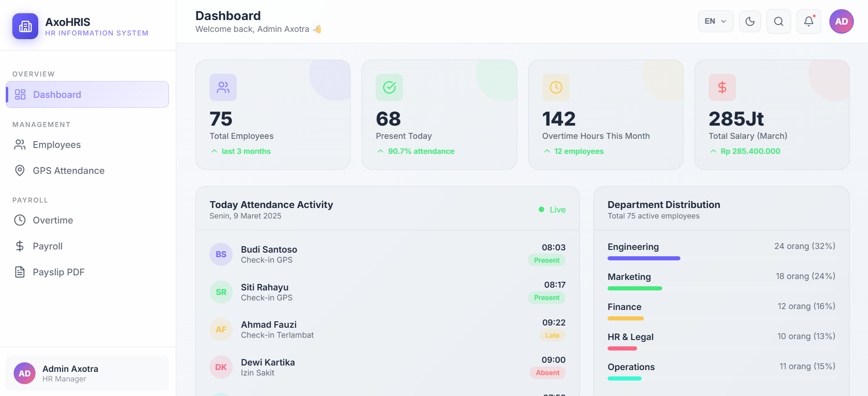
Task: Click 'Izin Sakit' status under Dewi Kartika
Action: pos(257,373)
